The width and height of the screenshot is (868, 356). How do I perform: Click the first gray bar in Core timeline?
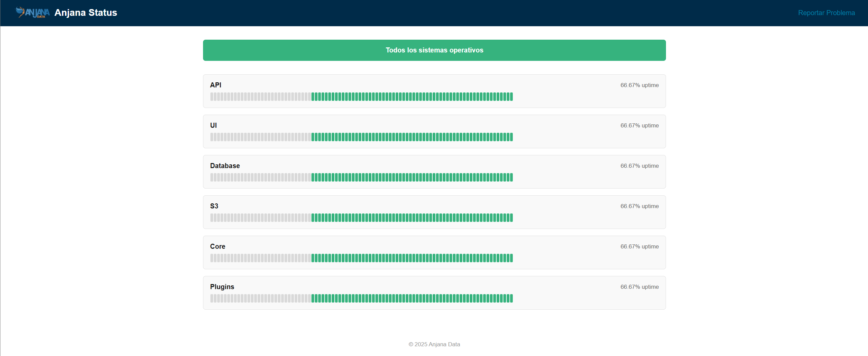click(212, 259)
